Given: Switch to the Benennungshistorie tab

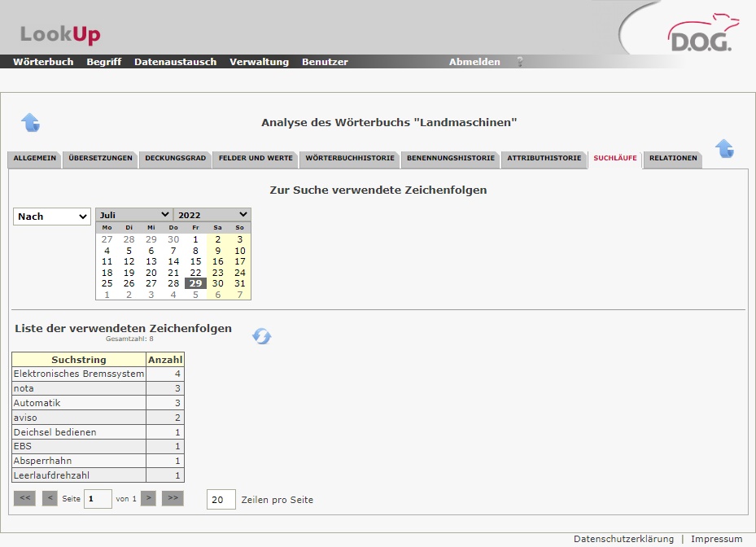Looking at the screenshot, I should click(x=450, y=158).
